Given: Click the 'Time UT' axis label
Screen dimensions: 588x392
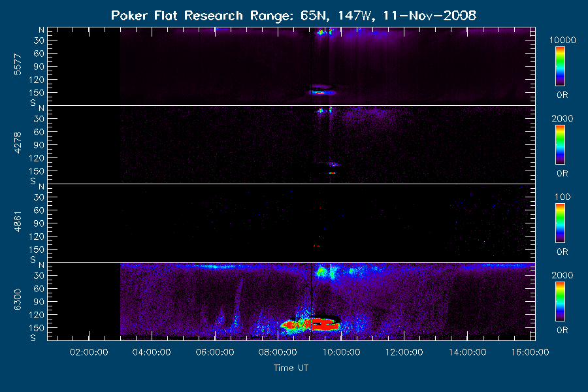Looking at the screenshot, I should pos(291,368).
